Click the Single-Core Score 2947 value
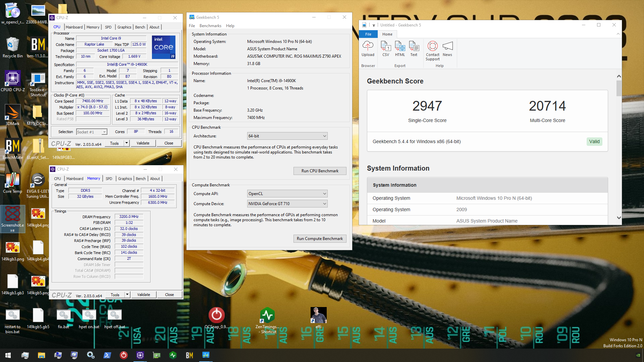This screenshot has height=362, width=644. pos(427,106)
